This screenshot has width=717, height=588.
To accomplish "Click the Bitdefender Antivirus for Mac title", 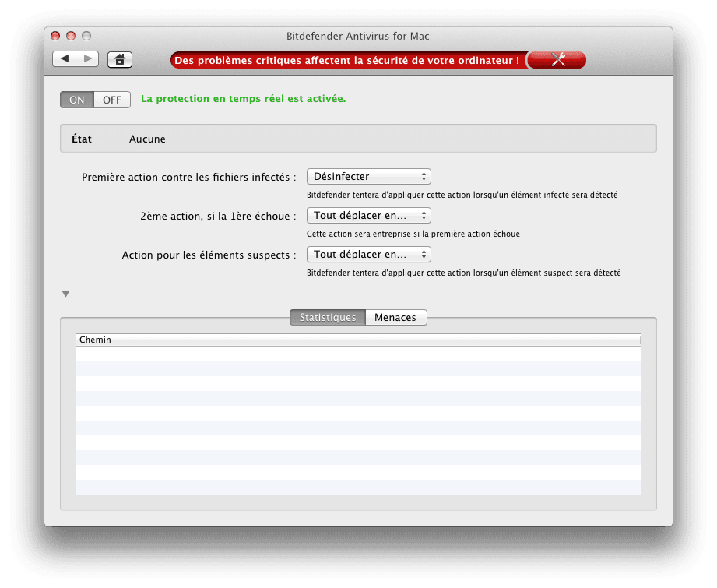I will click(x=358, y=36).
